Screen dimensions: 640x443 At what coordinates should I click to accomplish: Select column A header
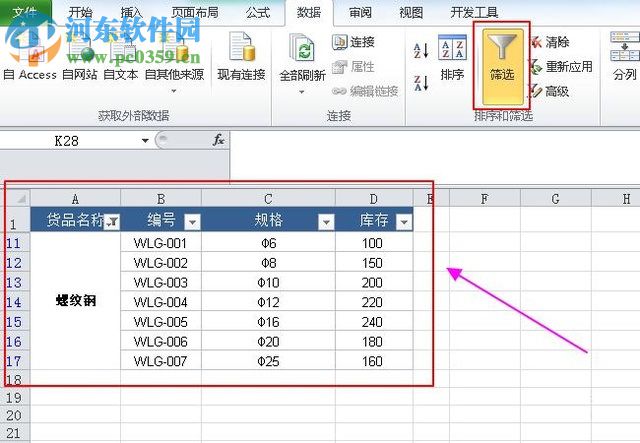(76, 199)
